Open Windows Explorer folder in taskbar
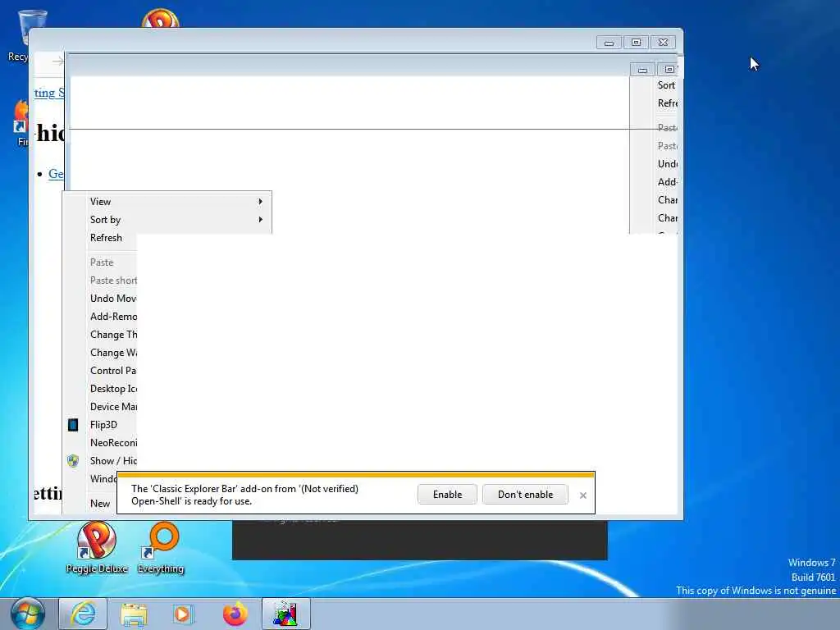Image resolution: width=840 pixels, height=630 pixels. coord(134,614)
